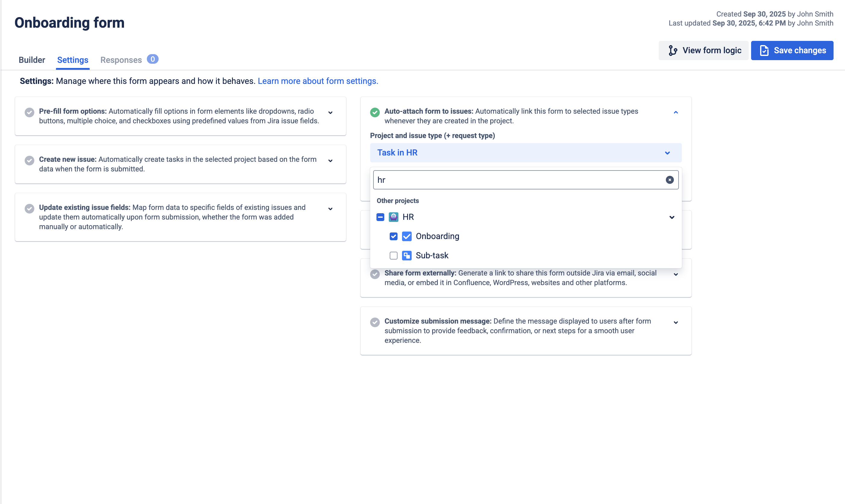Click the green check icon on Auto-attach card

point(375,112)
